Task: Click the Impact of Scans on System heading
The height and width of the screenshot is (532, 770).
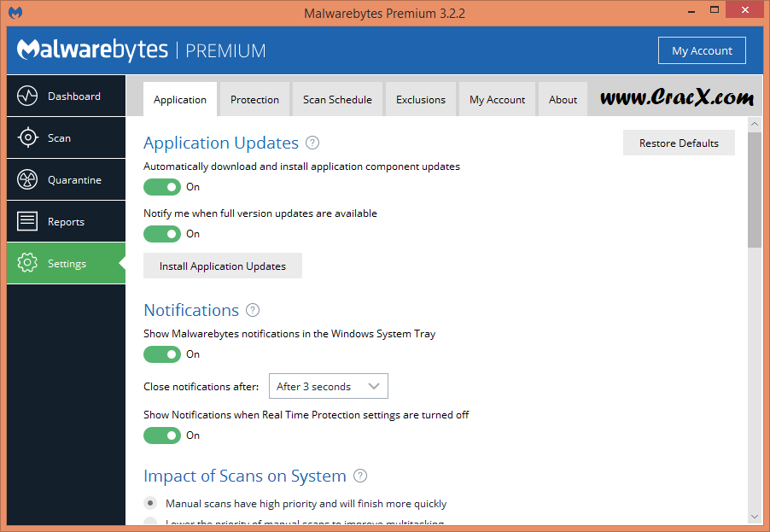Action: (x=244, y=476)
